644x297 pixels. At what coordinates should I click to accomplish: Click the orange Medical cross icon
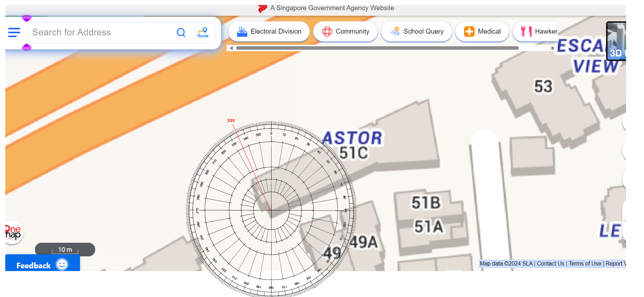coord(469,32)
